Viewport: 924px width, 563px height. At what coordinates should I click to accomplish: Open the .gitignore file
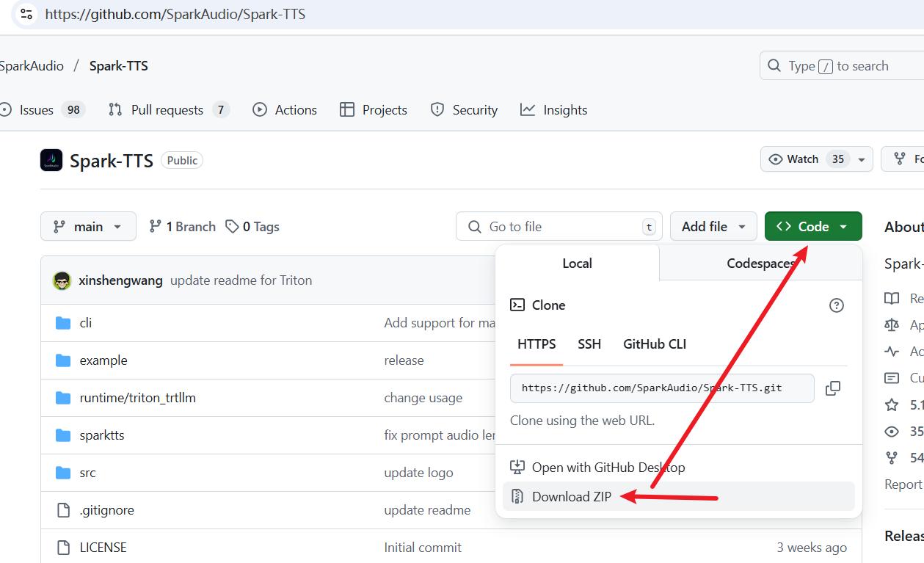pos(106,510)
